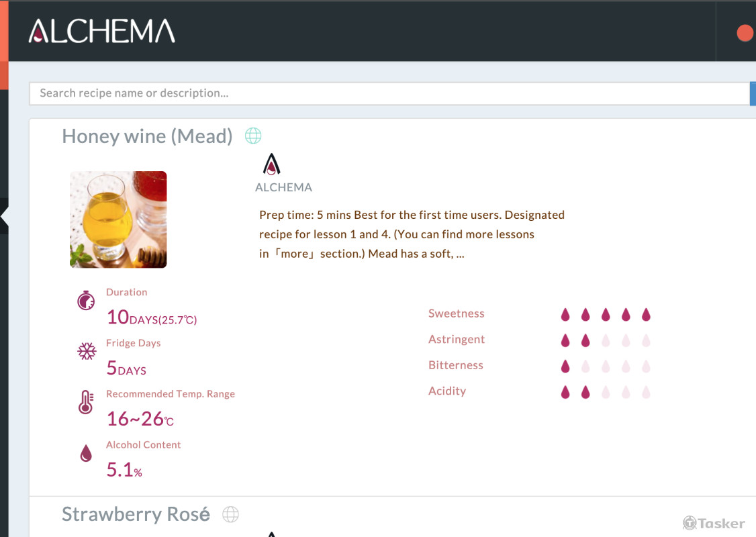Click the second Acidity droplet

point(585,392)
